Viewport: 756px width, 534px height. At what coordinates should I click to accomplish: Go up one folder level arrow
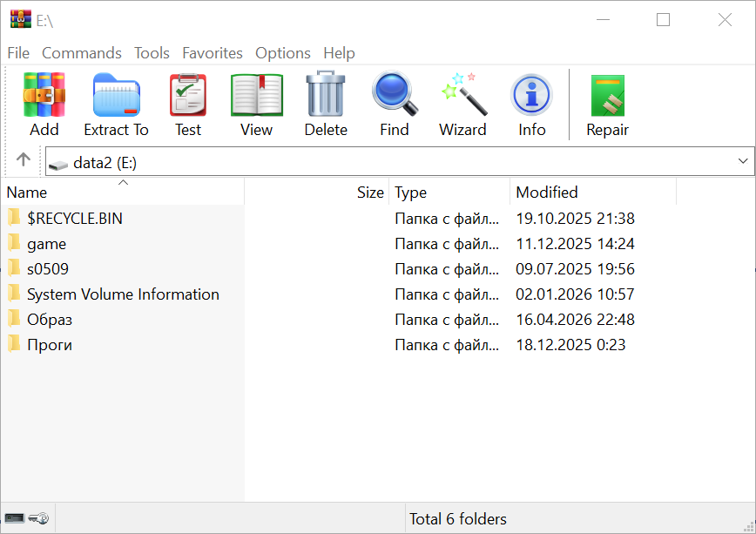click(x=24, y=159)
